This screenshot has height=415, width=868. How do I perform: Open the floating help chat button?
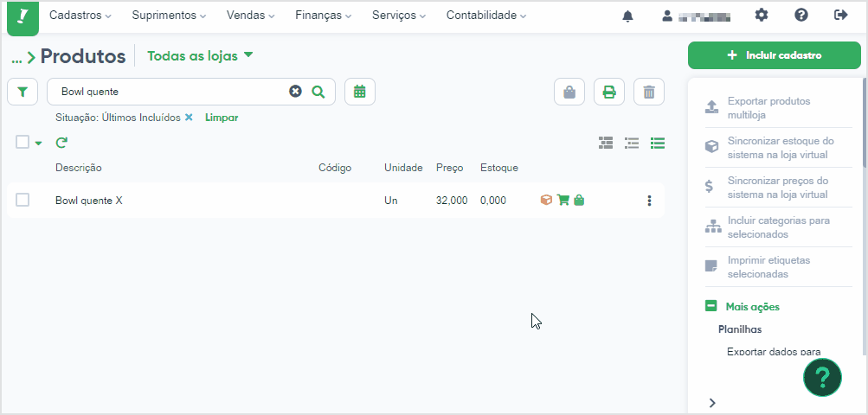(823, 377)
